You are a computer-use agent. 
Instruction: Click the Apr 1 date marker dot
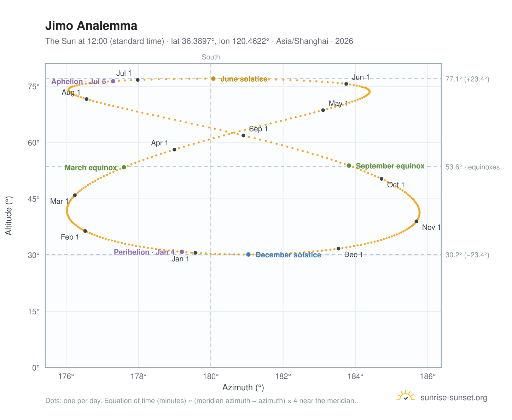coord(174,150)
